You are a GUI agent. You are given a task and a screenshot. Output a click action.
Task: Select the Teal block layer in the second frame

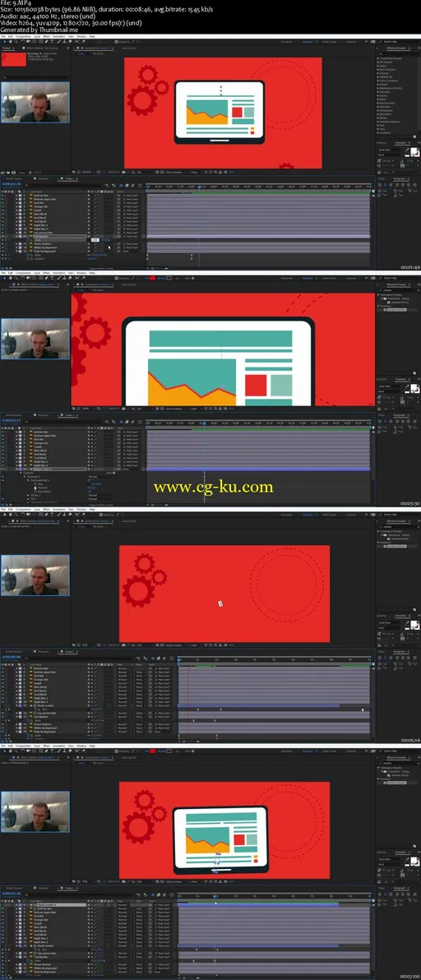[x=40, y=457]
